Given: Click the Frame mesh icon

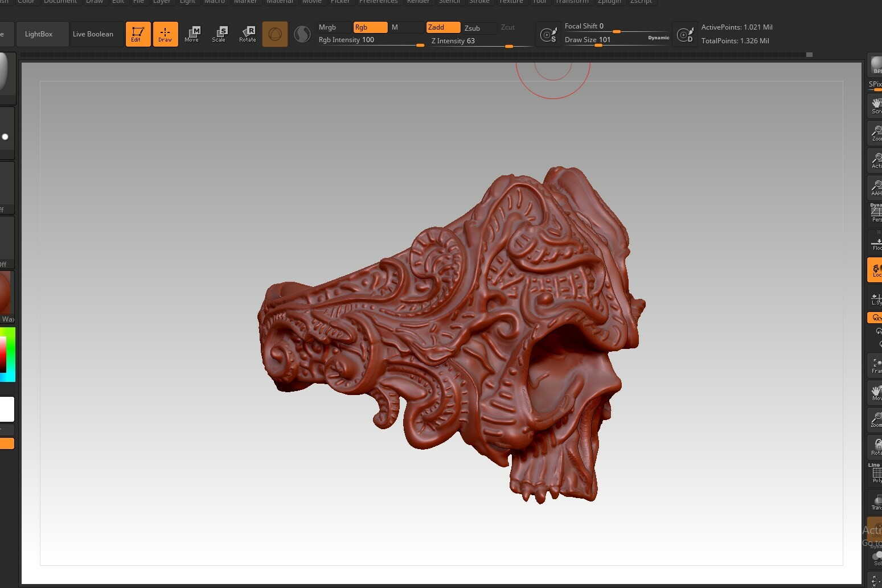Looking at the screenshot, I should 876,365.
